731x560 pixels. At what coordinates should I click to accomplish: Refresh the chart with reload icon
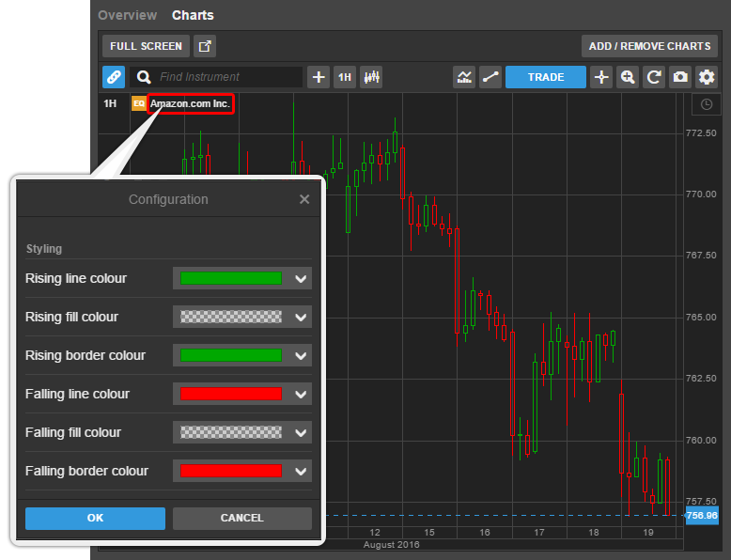(x=654, y=77)
